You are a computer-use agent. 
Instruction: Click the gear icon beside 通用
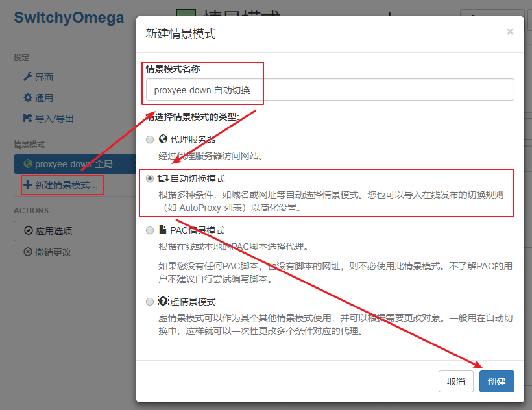tap(27, 98)
